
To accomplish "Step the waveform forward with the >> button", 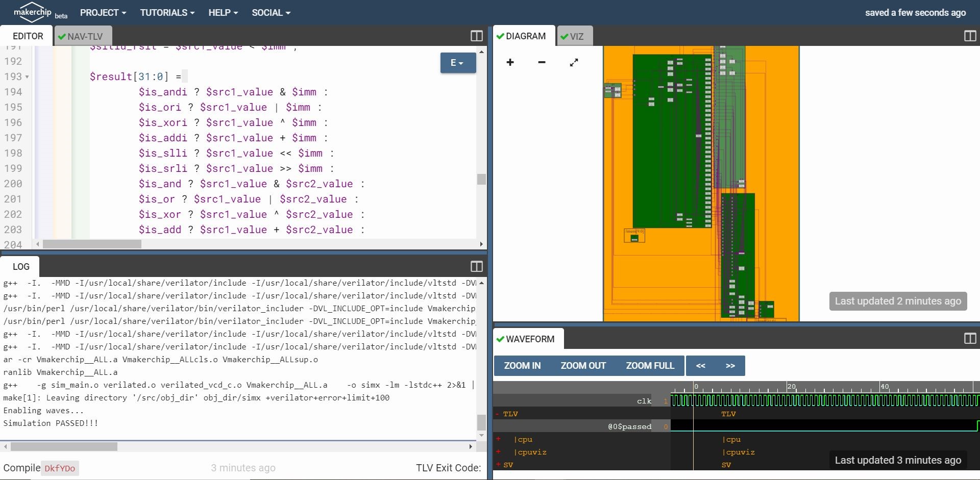I will [730, 365].
